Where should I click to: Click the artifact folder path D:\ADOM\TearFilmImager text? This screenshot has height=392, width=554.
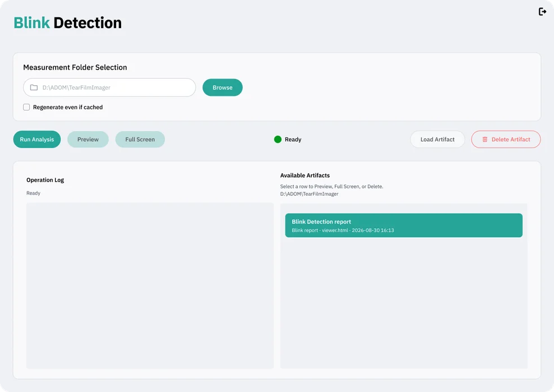309,193
